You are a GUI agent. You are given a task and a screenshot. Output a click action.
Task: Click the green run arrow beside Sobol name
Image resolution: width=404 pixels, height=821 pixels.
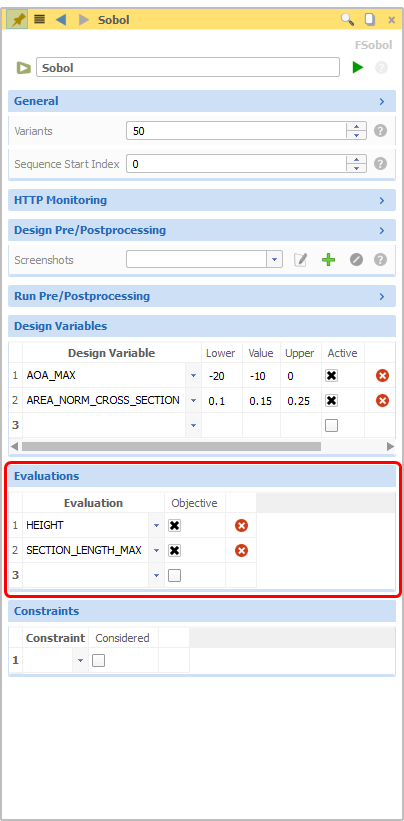[x=358, y=68]
